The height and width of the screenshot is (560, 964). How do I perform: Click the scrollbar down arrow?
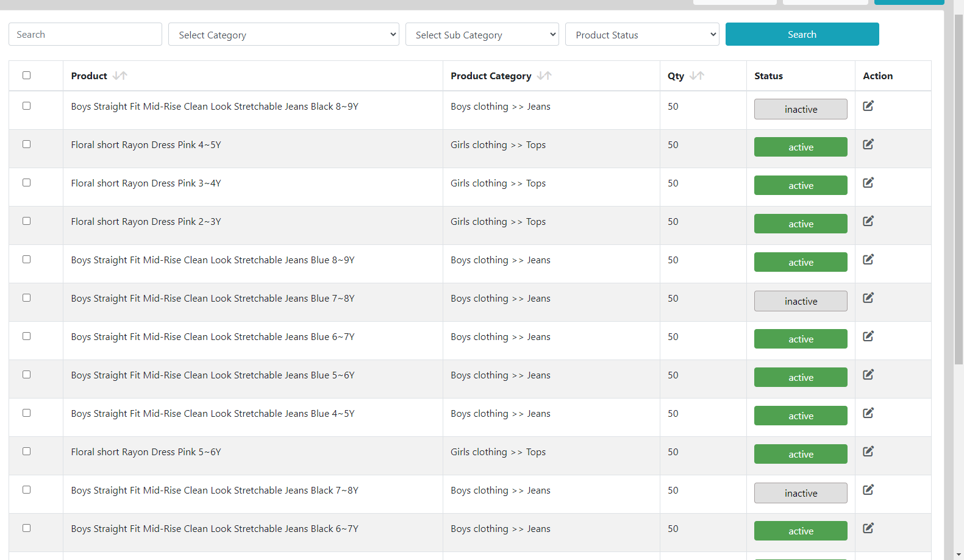click(959, 555)
